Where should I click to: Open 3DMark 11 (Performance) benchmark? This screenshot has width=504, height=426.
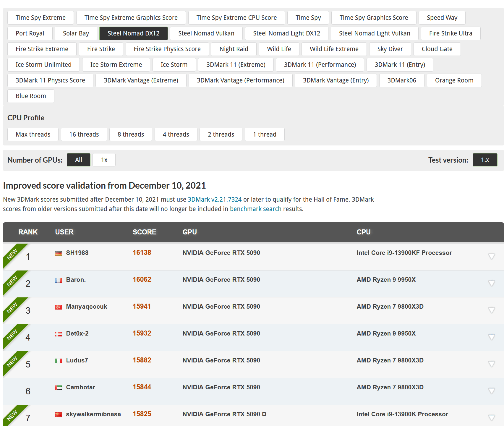[320, 65]
